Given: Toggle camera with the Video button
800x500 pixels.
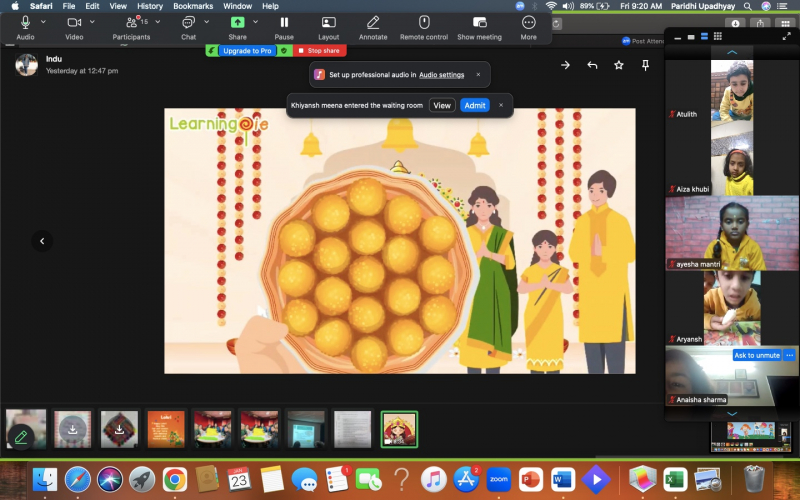Looking at the screenshot, I should 74,22.
